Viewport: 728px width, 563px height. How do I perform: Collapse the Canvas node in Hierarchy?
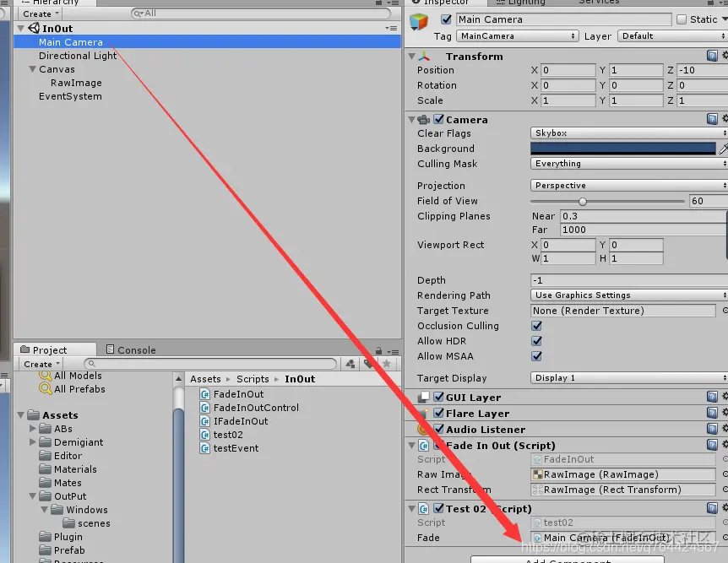click(32, 69)
